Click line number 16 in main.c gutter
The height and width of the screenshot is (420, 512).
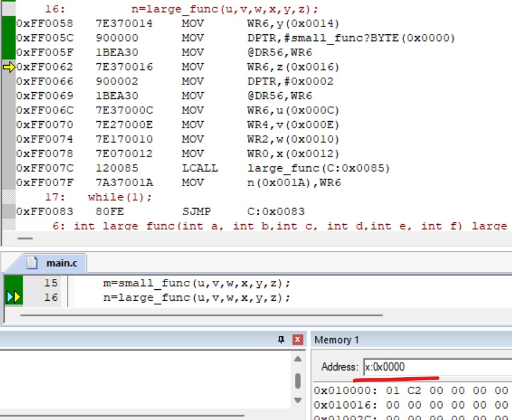tap(51, 297)
